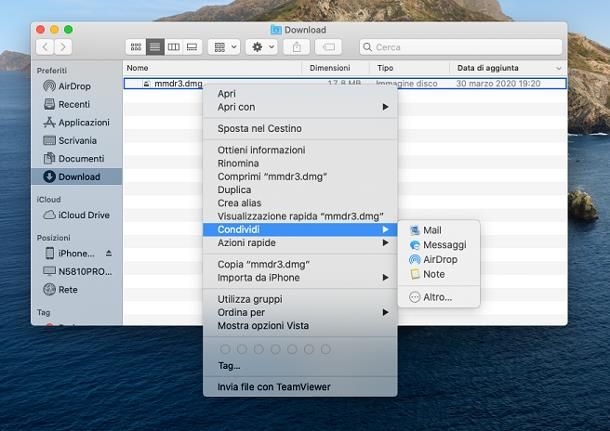Click Invia file con TeamViewer
610x431 pixels.
coord(273,387)
